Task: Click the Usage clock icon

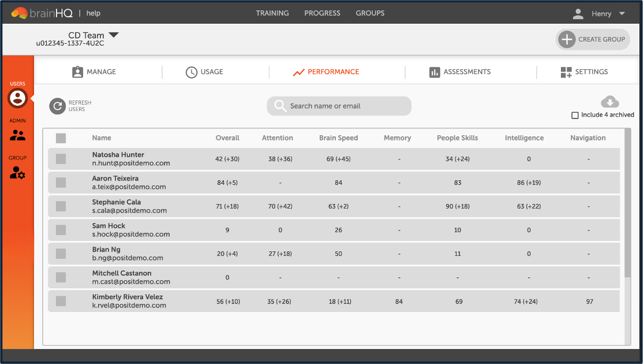Action: tap(192, 72)
